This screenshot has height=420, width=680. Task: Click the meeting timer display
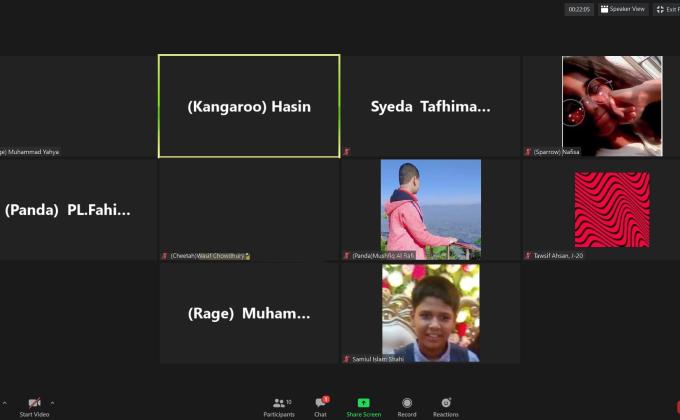[x=578, y=9]
